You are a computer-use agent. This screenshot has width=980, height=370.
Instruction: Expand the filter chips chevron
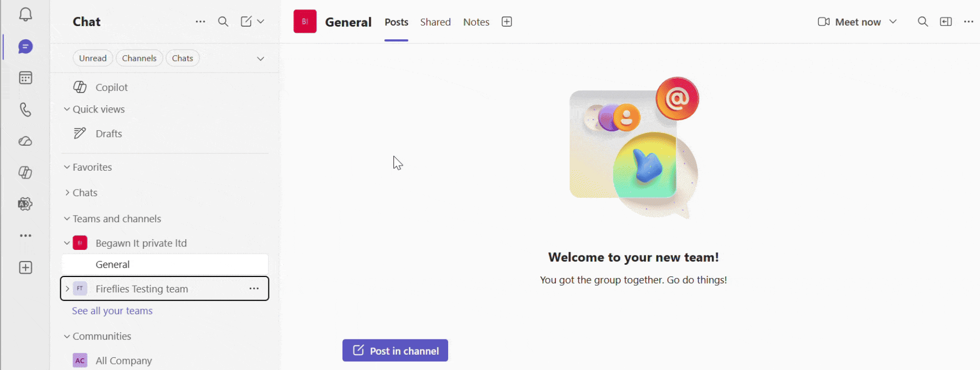pyautogui.click(x=260, y=58)
